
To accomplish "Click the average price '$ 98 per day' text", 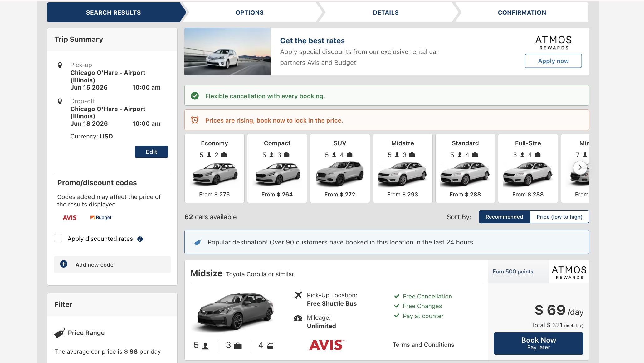I will 142,351.
